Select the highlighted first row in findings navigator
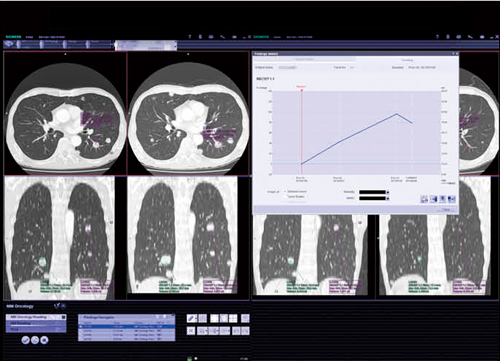 tap(126, 327)
